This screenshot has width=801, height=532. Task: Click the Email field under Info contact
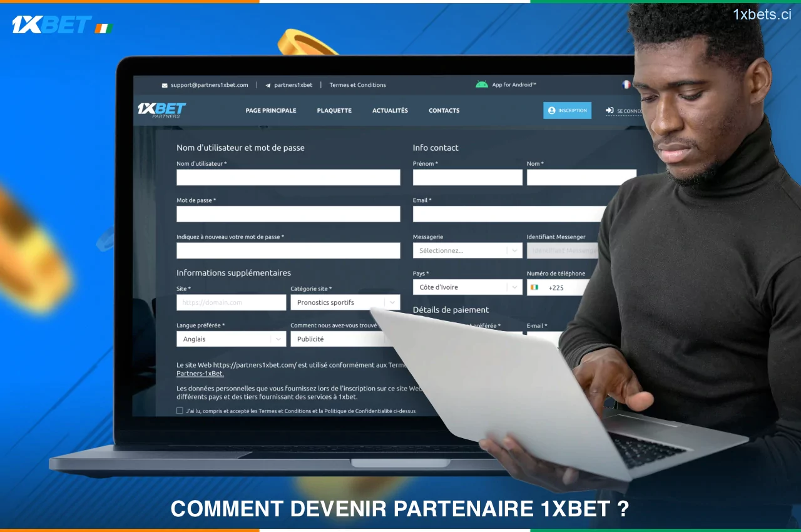(510, 214)
